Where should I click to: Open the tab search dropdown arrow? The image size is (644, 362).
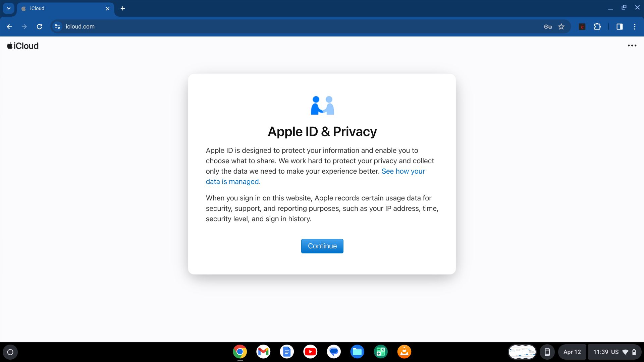click(8, 8)
